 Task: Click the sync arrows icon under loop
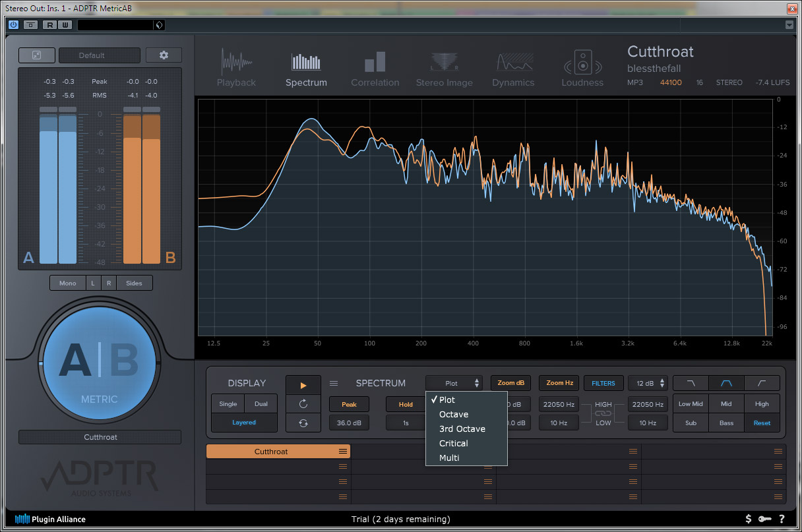pyautogui.click(x=303, y=423)
